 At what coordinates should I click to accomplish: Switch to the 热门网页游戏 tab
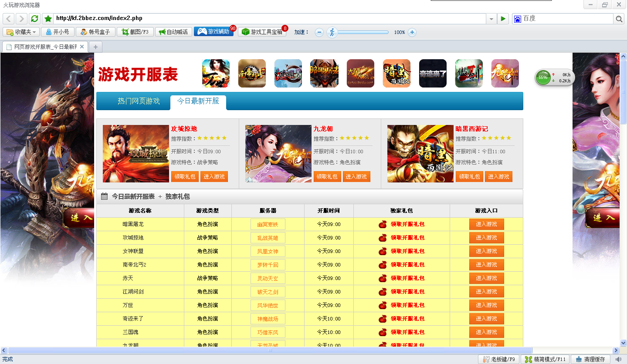click(139, 101)
